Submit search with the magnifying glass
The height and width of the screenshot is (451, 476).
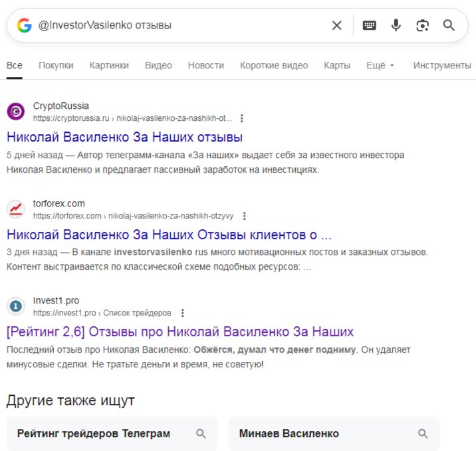coord(449,25)
